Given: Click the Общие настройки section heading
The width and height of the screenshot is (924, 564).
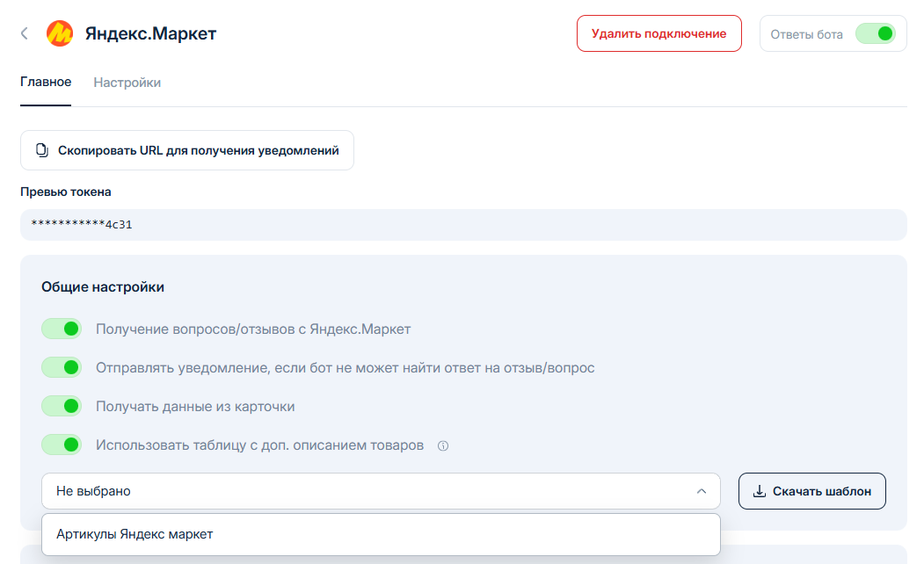Looking at the screenshot, I should (103, 287).
